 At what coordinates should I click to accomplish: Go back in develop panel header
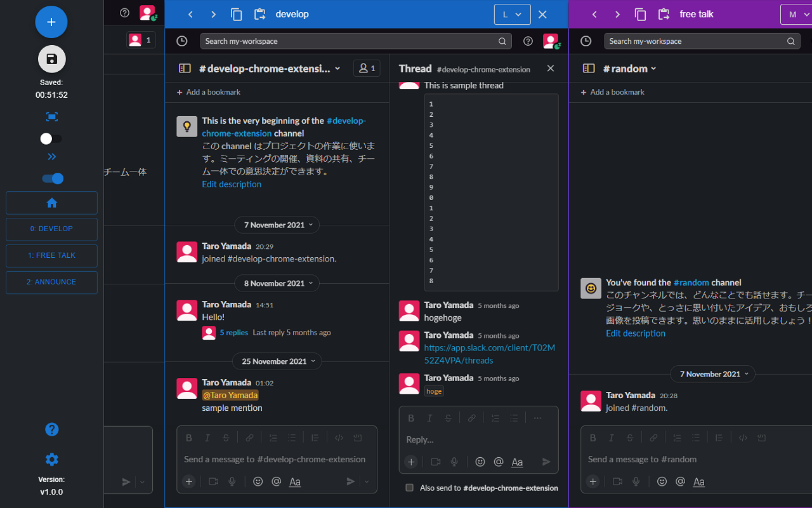click(x=190, y=14)
